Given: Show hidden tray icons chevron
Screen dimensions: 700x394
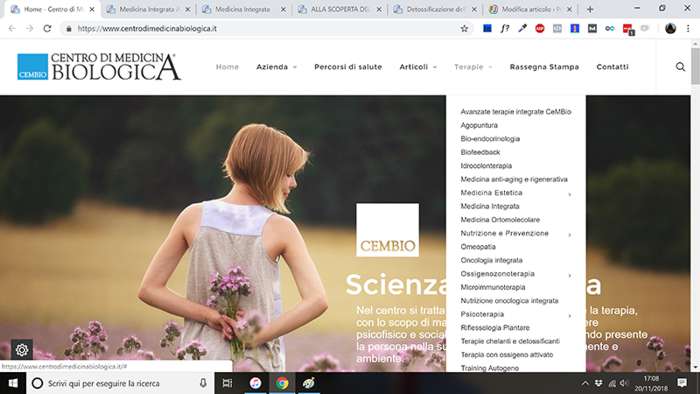Looking at the screenshot, I should pos(585,383).
